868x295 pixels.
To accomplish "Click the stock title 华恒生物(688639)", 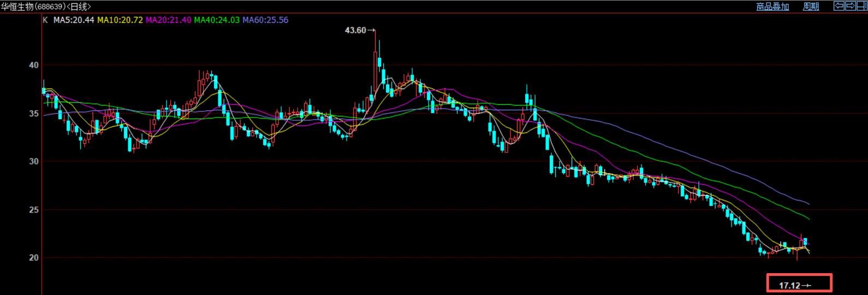I will pyautogui.click(x=33, y=7).
